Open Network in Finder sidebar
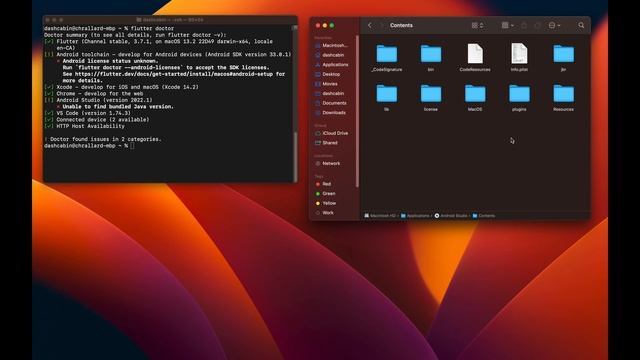 coord(328,163)
